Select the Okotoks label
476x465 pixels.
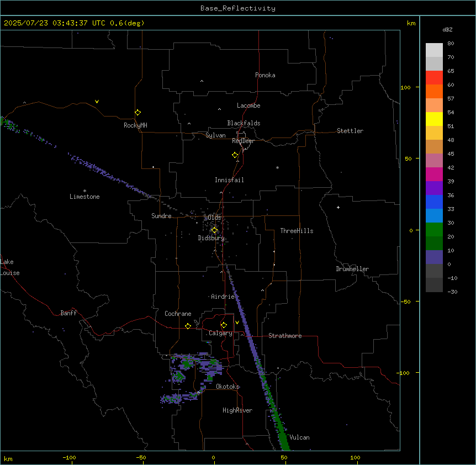point(228,387)
